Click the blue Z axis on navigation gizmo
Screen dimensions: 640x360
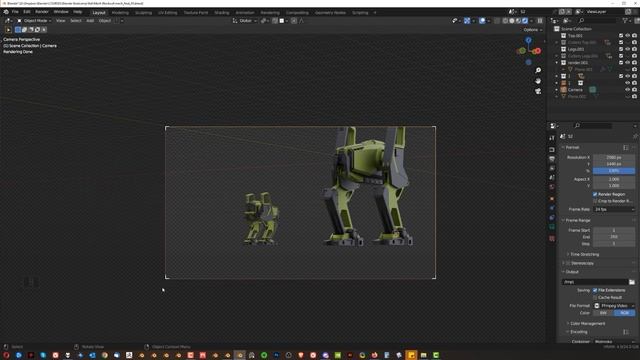point(529,40)
